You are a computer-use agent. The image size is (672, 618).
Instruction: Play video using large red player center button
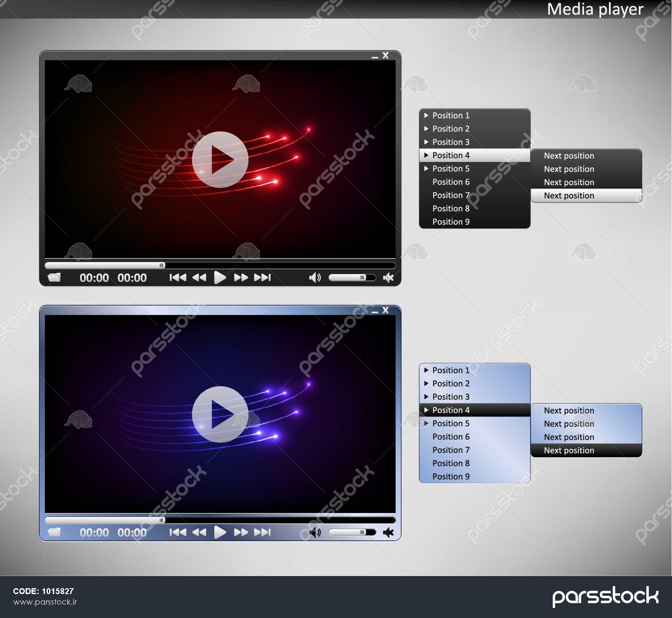(220, 160)
